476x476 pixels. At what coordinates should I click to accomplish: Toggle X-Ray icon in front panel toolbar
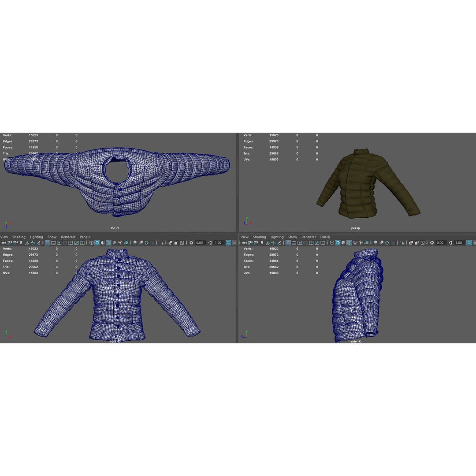point(170,242)
